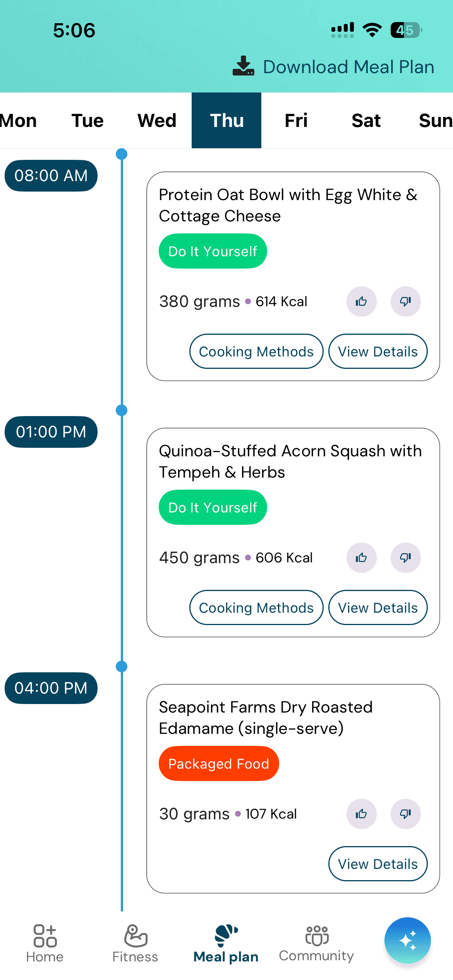Screen dimensions: 453x980
Task: Dislike the Seapoint Farms Edamame snack
Action: pyautogui.click(x=405, y=814)
